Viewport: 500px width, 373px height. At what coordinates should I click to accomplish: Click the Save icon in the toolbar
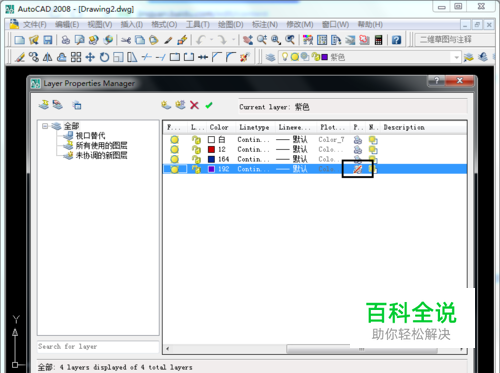tap(48, 40)
